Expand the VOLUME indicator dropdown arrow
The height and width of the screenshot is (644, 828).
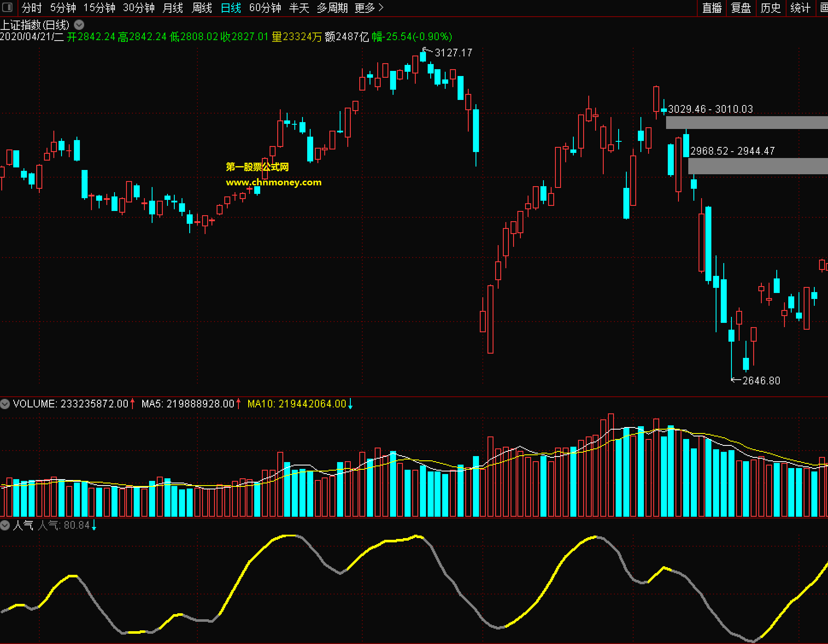click(5, 404)
